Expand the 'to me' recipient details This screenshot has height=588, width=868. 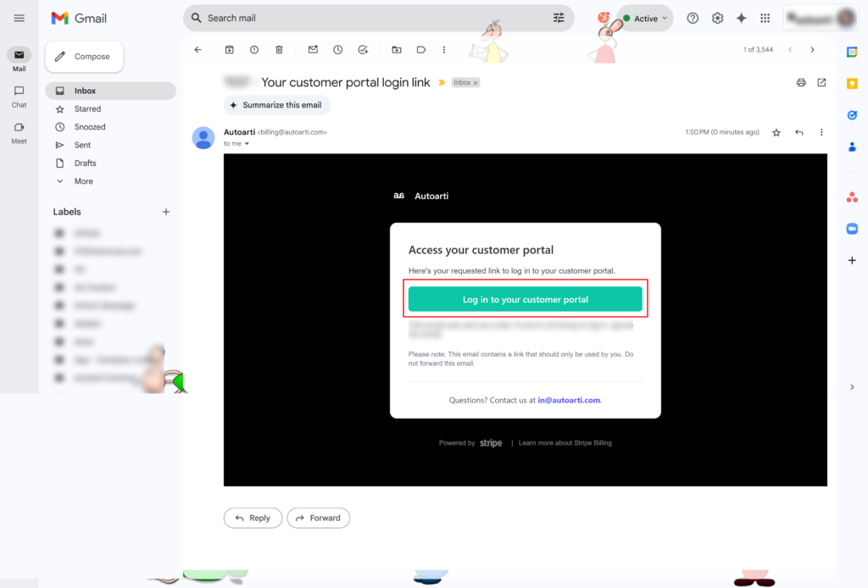click(x=247, y=144)
